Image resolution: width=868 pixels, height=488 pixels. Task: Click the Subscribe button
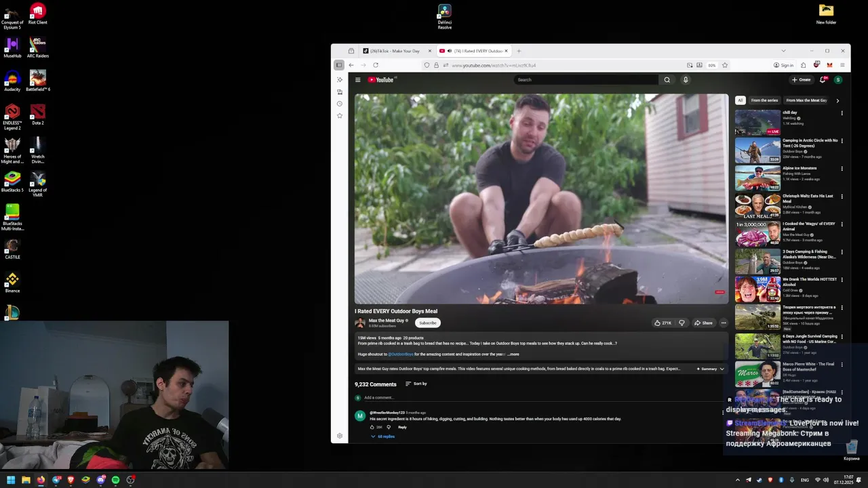[x=428, y=323]
